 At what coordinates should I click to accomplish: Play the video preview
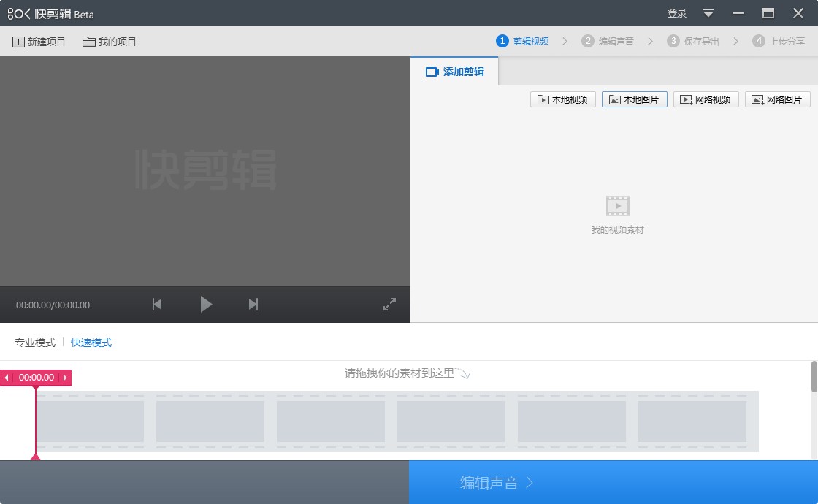pos(206,305)
